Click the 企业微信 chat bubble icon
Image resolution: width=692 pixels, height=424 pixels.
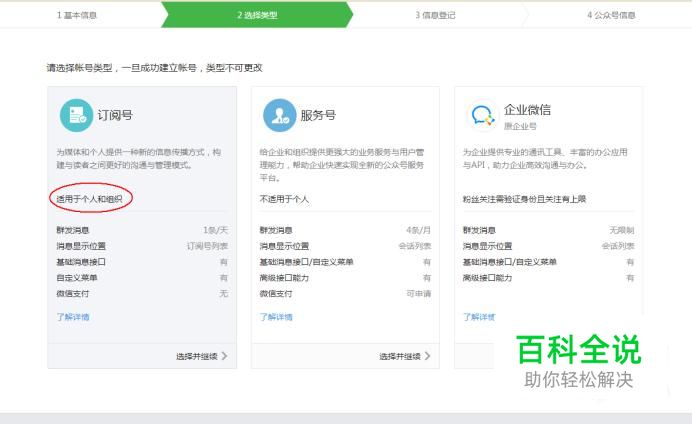pyautogui.click(x=483, y=115)
